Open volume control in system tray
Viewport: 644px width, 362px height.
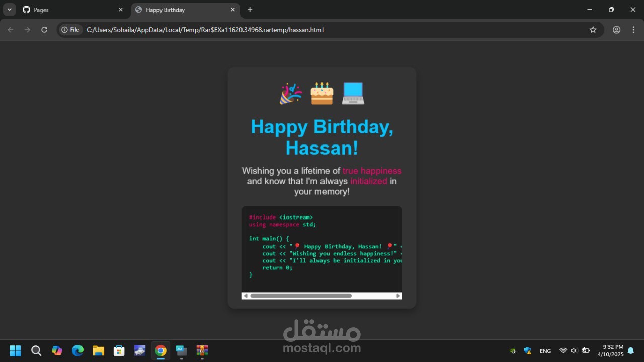tap(574, 350)
